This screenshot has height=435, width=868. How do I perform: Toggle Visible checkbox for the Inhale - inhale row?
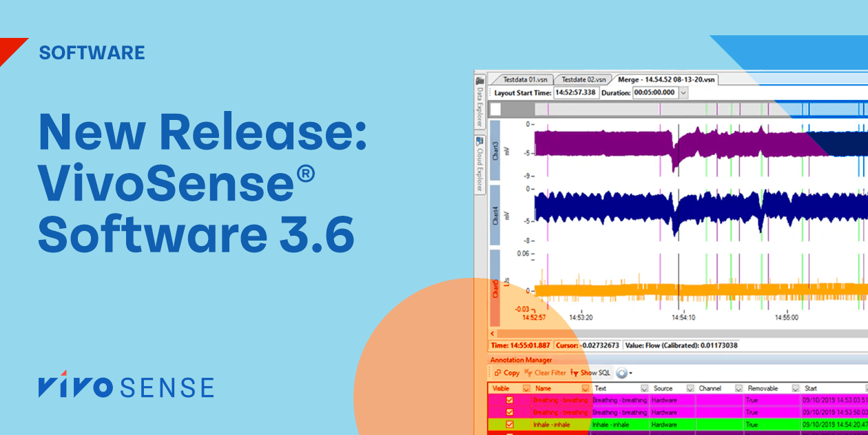point(510,425)
